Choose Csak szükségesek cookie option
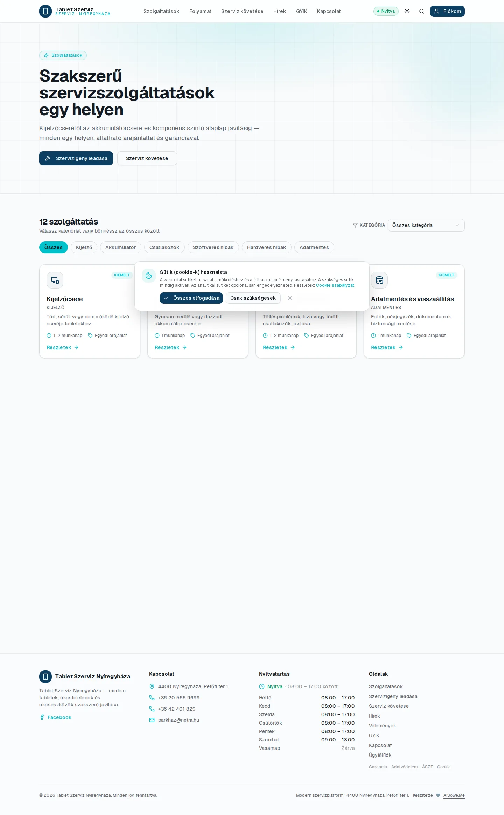 [x=253, y=298]
